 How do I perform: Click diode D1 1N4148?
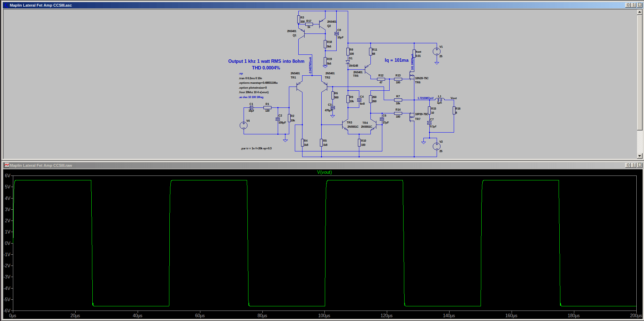tap(348, 62)
